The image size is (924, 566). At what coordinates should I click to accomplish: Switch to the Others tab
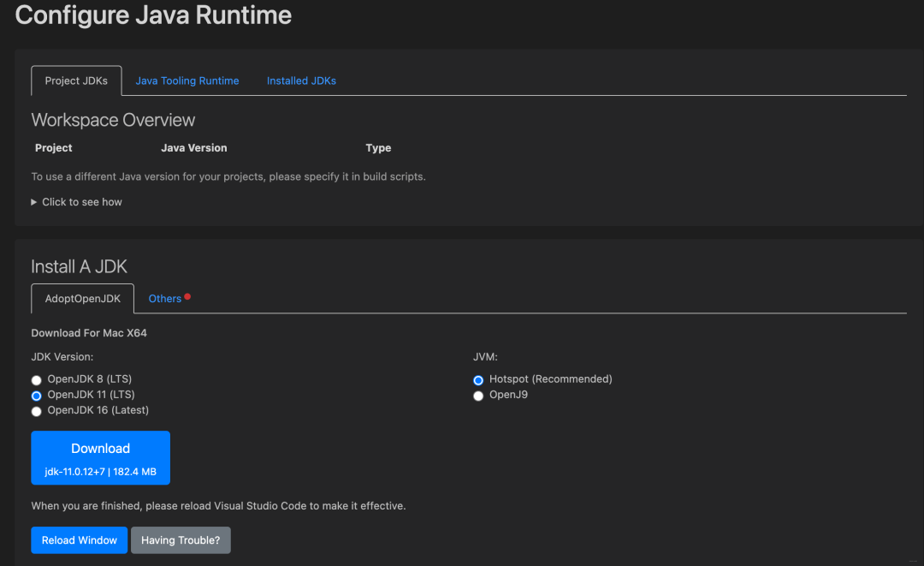click(x=165, y=298)
